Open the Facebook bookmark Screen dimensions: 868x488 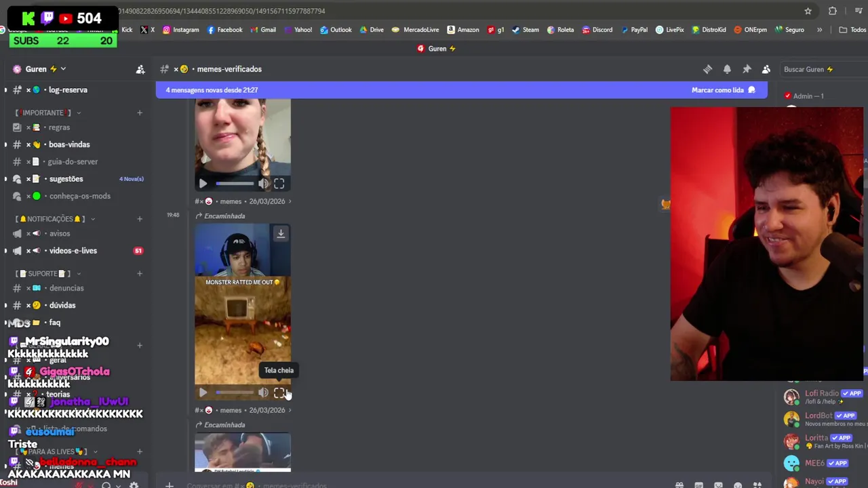[224, 30]
